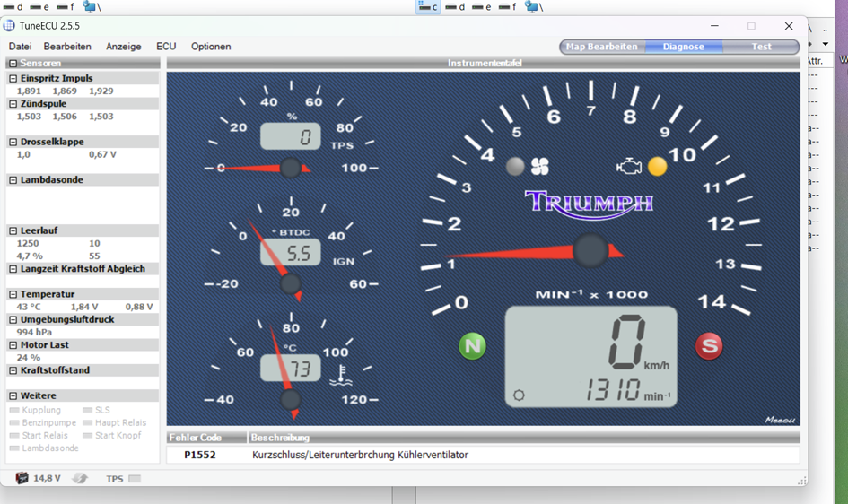
Task: Click the Fehler Code column header
Action: pos(206,438)
